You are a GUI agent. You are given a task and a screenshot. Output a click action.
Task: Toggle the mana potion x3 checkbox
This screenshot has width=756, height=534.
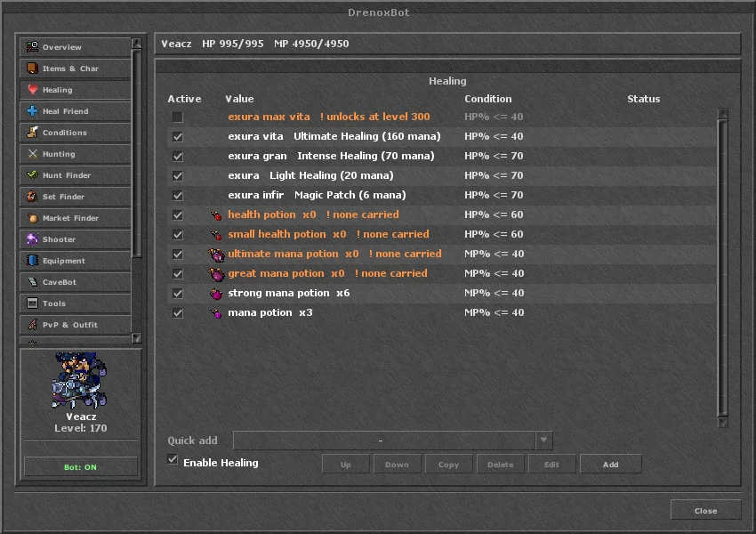pos(177,312)
